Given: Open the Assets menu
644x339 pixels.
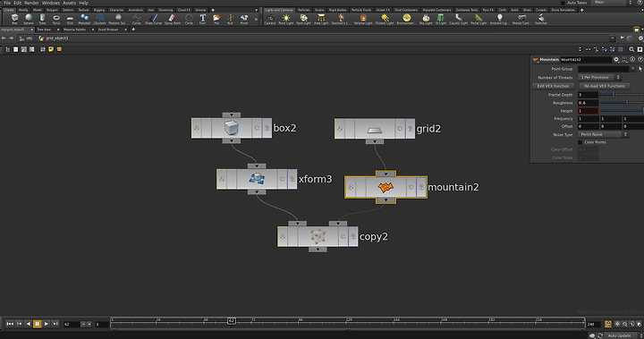Looking at the screenshot, I should pyautogui.click(x=69, y=3).
